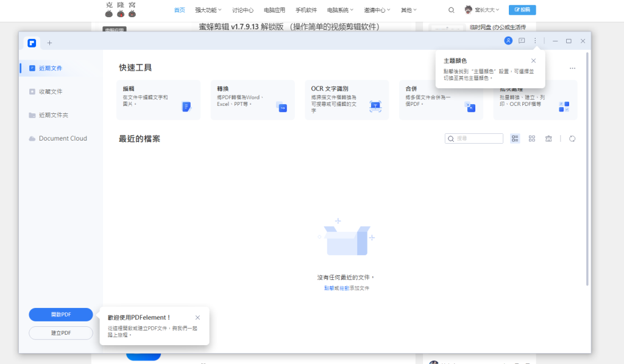Close the 歡迎使用PDFelement tooltip

pos(198,318)
